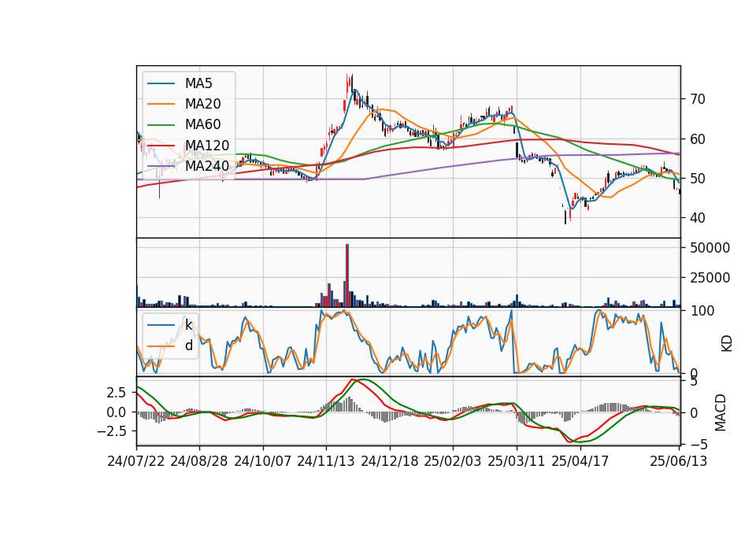Click the 25/02/03 date axis label
Image resolution: width=756 pixels, height=543 pixels.
pyautogui.click(x=453, y=461)
